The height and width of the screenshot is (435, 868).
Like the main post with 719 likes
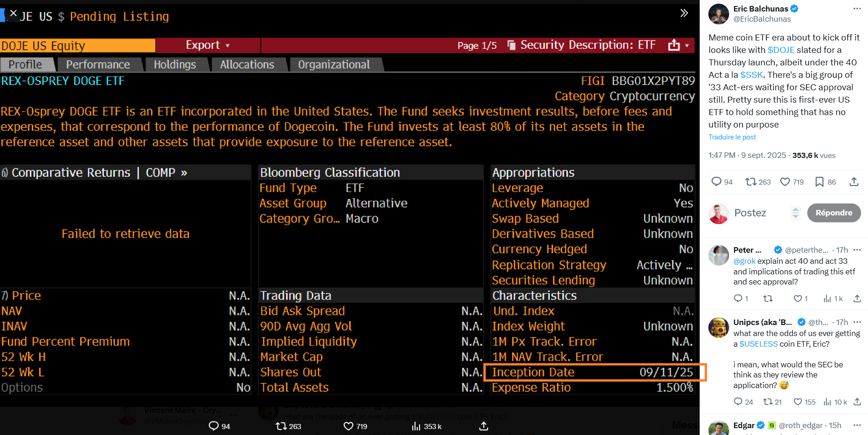[785, 182]
